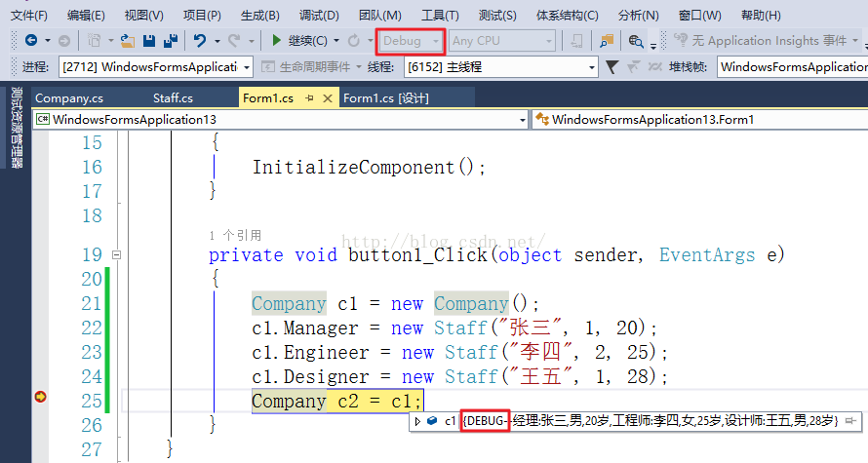Open the dropdown arrow next to Continue
Screen dimensions: 868x463
tap(336, 40)
